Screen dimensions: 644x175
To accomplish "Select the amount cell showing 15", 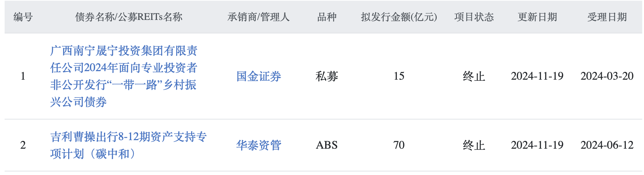I will coord(399,76).
